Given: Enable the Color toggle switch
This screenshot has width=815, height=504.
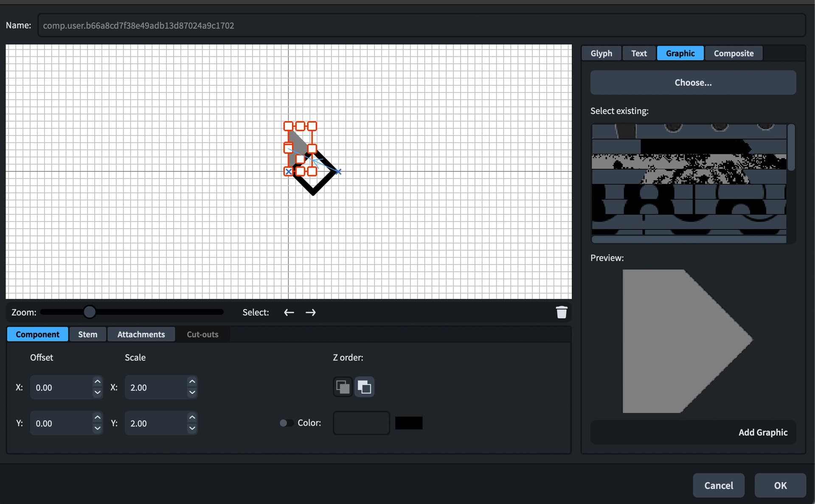Looking at the screenshot, I should point(286,423).
